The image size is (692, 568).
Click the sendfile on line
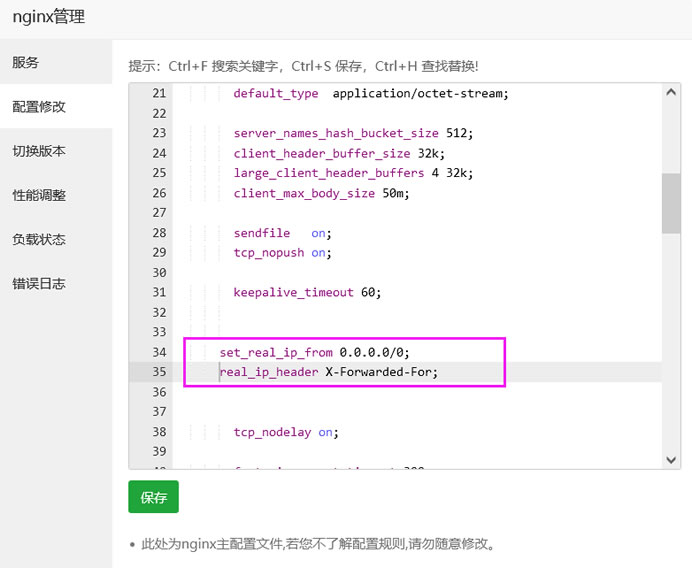coord(281,233)
